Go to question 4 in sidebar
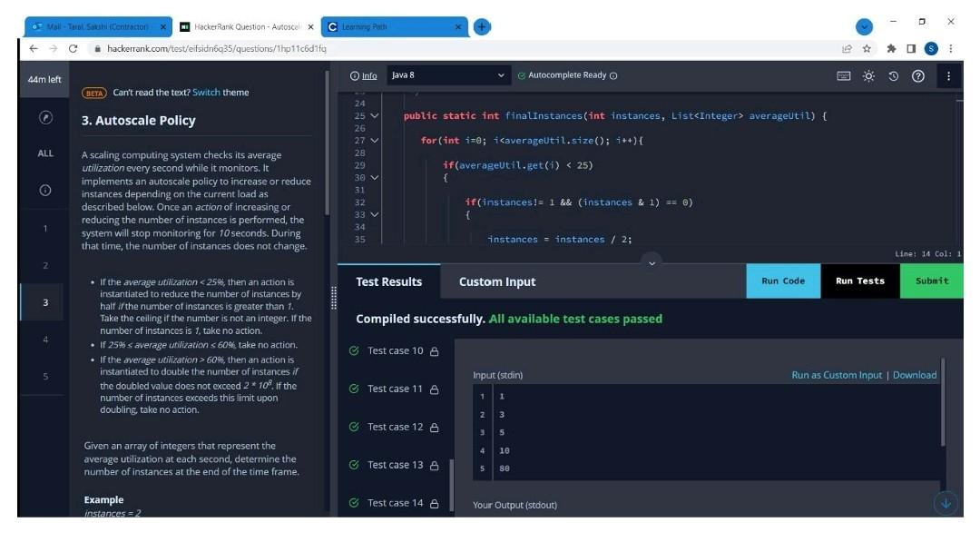This screenshot has width=980, height=542. [45, 340]
